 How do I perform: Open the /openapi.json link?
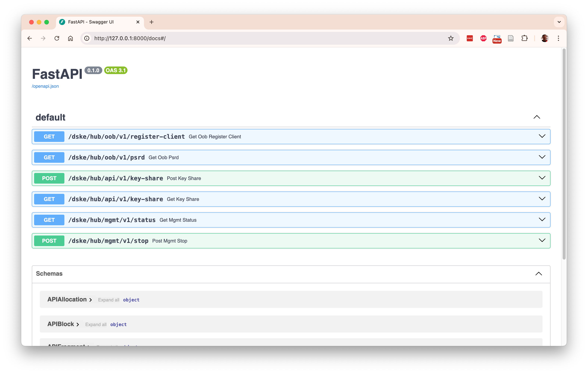pyautogui.click(x=45, y=86)
